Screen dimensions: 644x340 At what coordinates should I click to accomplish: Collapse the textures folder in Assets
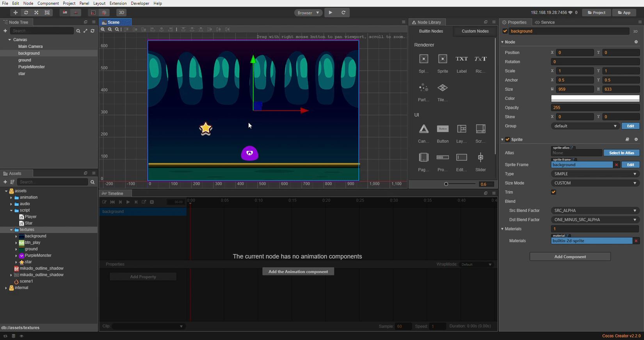point(11,230)
